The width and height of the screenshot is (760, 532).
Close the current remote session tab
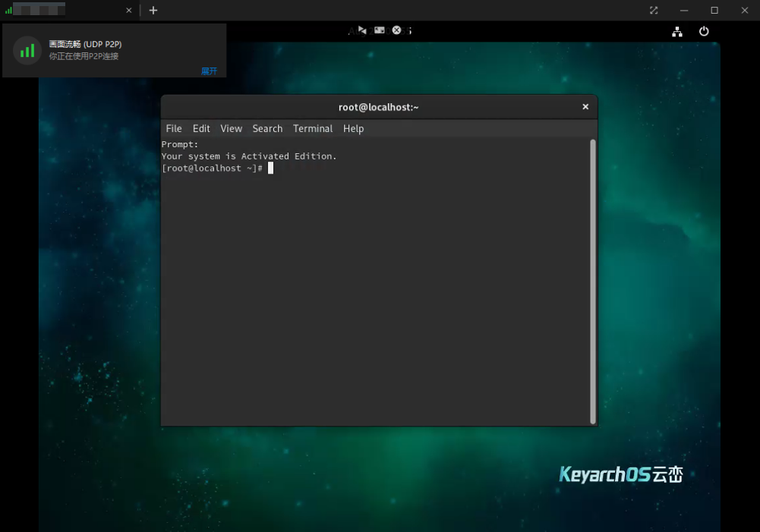pyautogui.click(x=128, y=11)
